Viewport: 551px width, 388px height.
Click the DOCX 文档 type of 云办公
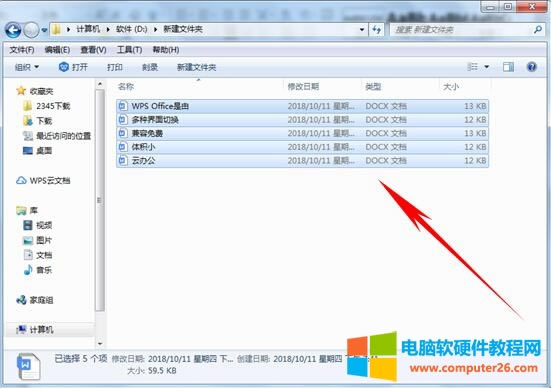[x=386, y=161]
